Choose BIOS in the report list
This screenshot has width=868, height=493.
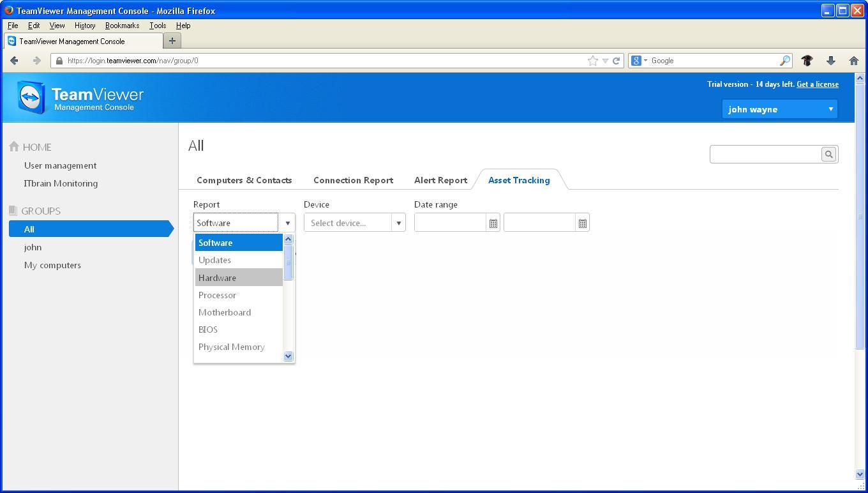pos(239,330)
